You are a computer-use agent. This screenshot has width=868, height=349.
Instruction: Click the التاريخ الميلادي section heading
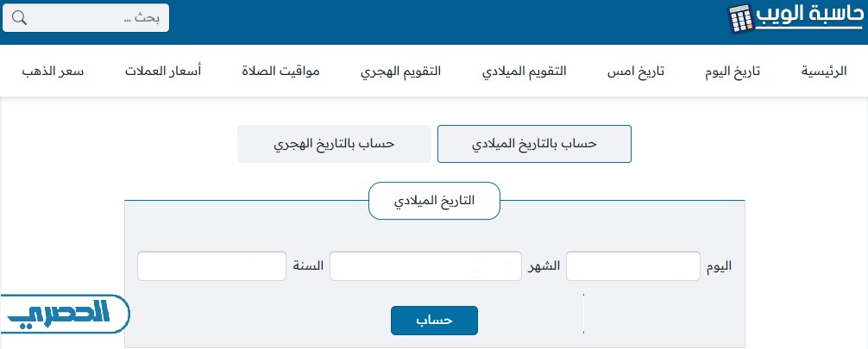pyautogui.click(x=435, y=201)
